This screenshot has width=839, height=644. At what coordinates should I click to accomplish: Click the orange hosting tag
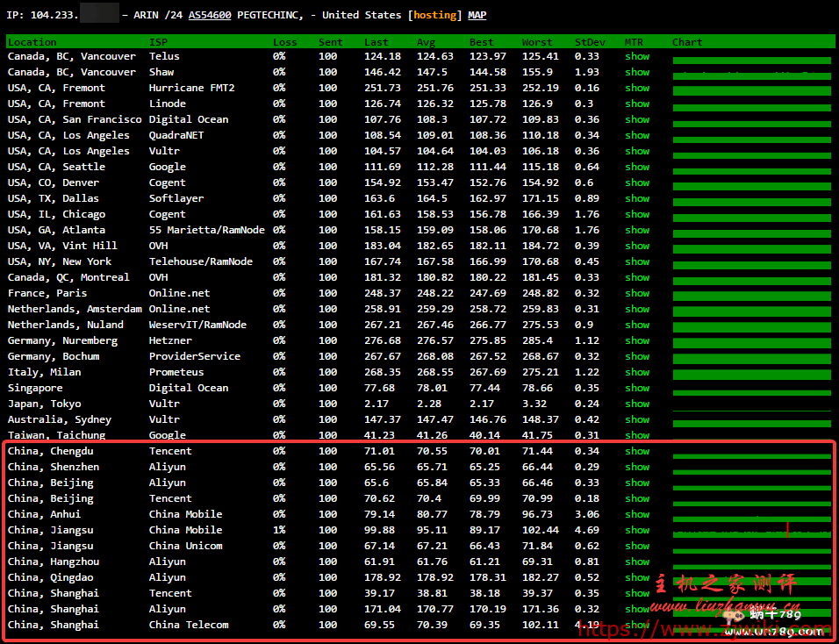(x=434, y=15)
